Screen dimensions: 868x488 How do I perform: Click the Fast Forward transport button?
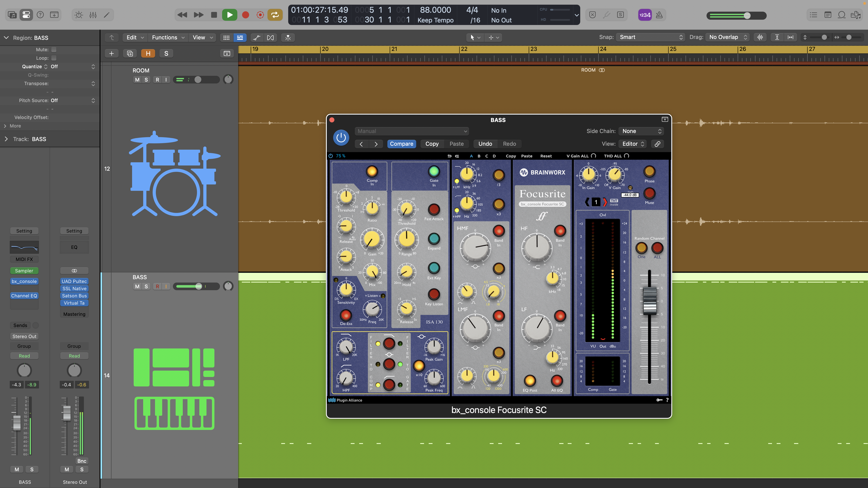199,15
